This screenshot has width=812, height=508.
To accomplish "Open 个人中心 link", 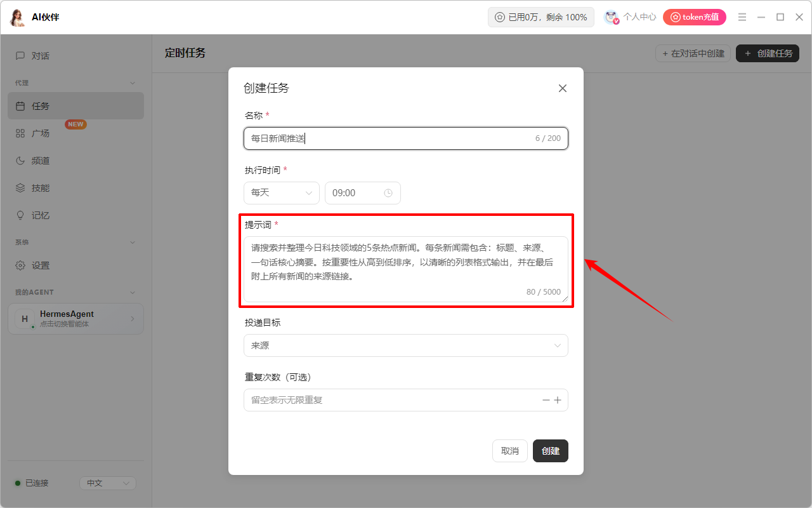I will click(639, 17).
